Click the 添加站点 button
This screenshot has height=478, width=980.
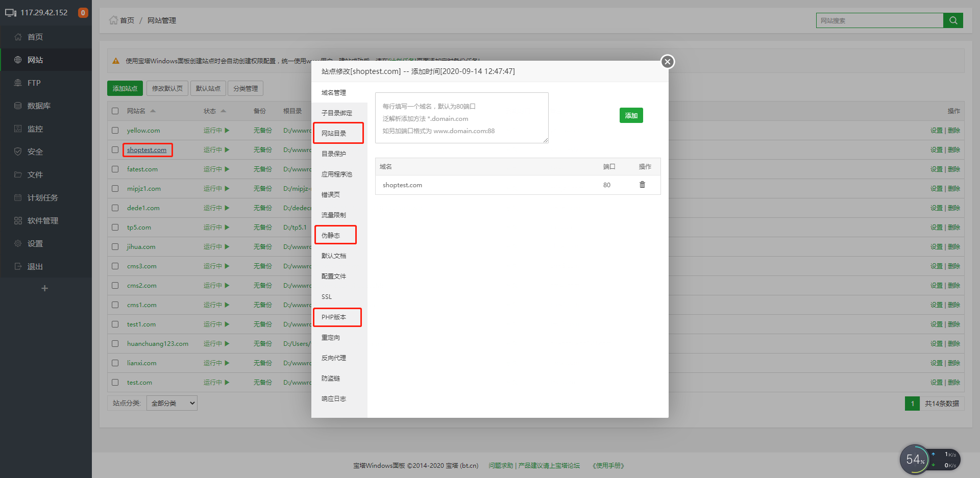(x=125, y=88)
